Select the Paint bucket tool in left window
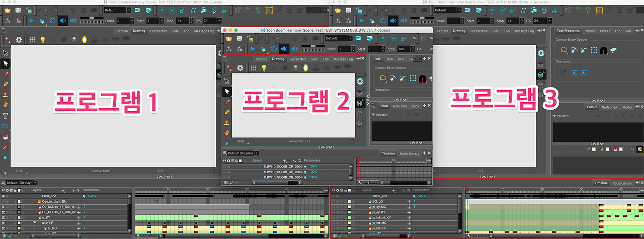 click(x=6, y=136)
